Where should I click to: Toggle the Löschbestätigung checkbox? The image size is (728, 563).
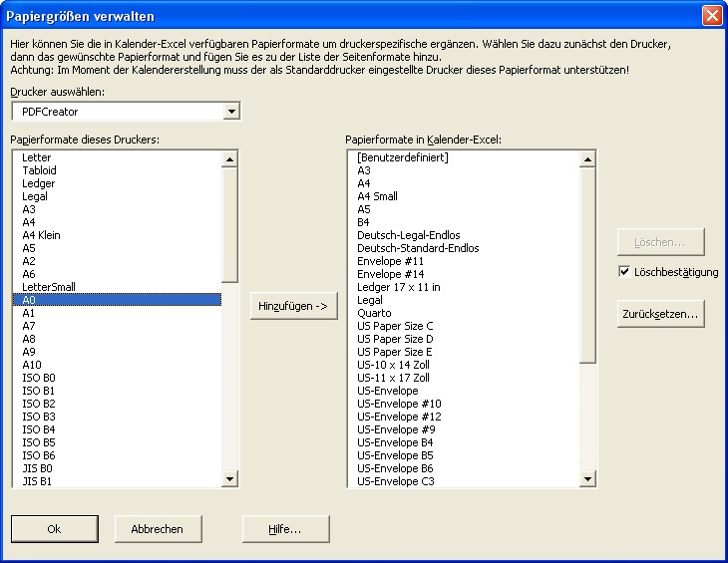click(x=624, y=272)
